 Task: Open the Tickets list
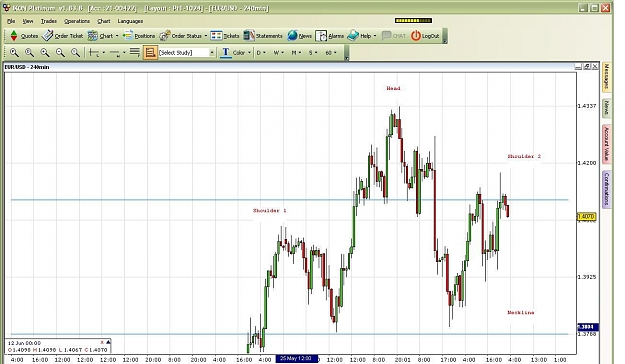coord(224,36)
